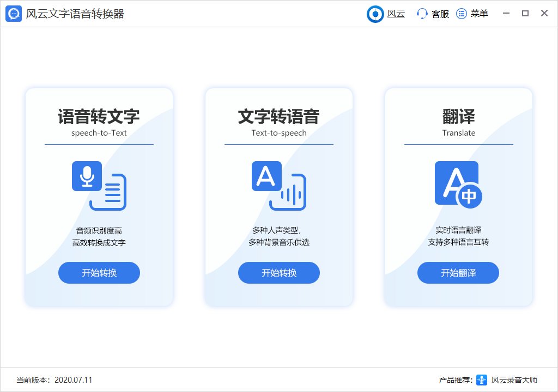This screenshot has height=392, width=558.
Task: Click the A中 translate icon on 翻译 card
Action: pyautogui.click(x=458, y=184)
